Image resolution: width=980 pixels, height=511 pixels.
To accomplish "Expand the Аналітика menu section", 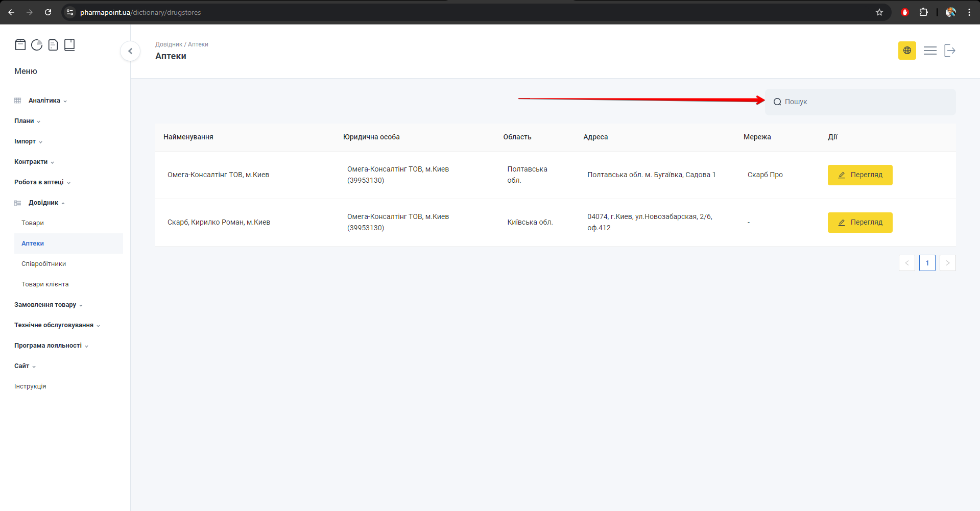I will click(44, 101).
